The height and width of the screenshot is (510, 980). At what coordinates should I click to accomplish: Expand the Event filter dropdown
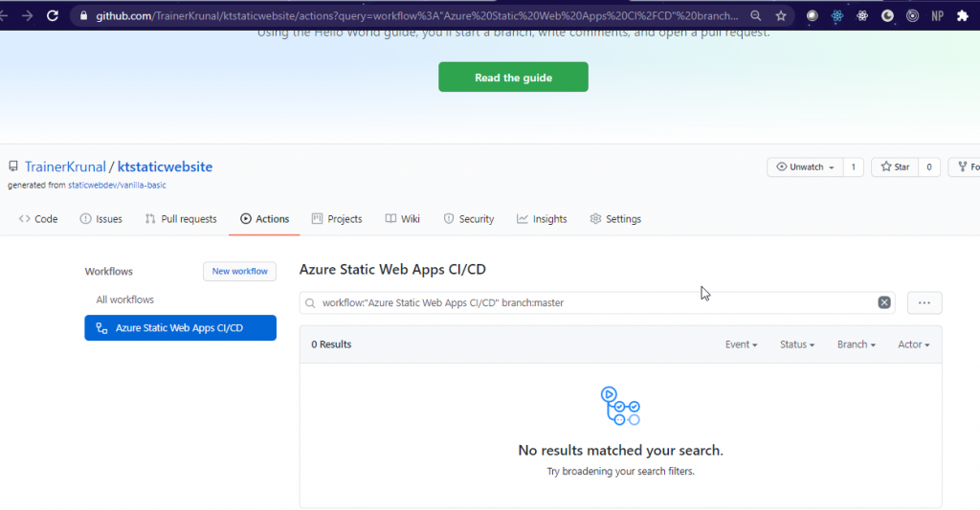742,344
